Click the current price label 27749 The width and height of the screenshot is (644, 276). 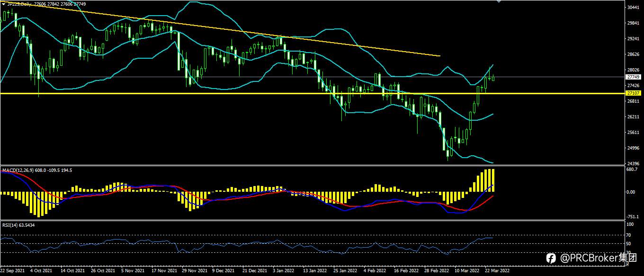[x=634, y=77]
